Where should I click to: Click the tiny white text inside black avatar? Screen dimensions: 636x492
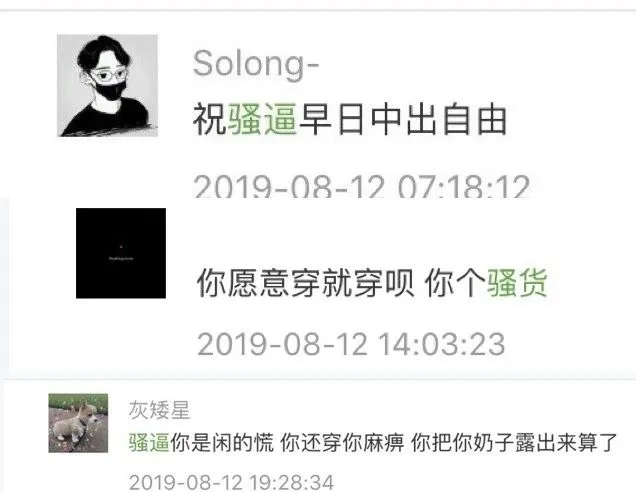click(x=121, y=258)
